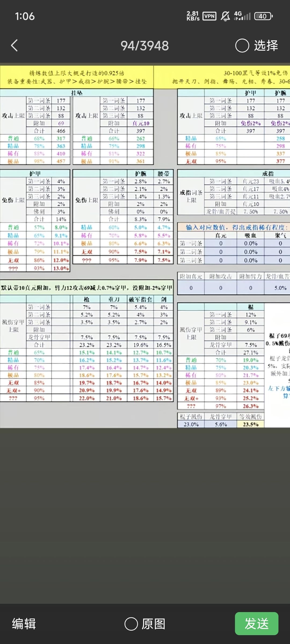Tap the 棍 column header
Screen dimensions: 290x644
(251, 307)
